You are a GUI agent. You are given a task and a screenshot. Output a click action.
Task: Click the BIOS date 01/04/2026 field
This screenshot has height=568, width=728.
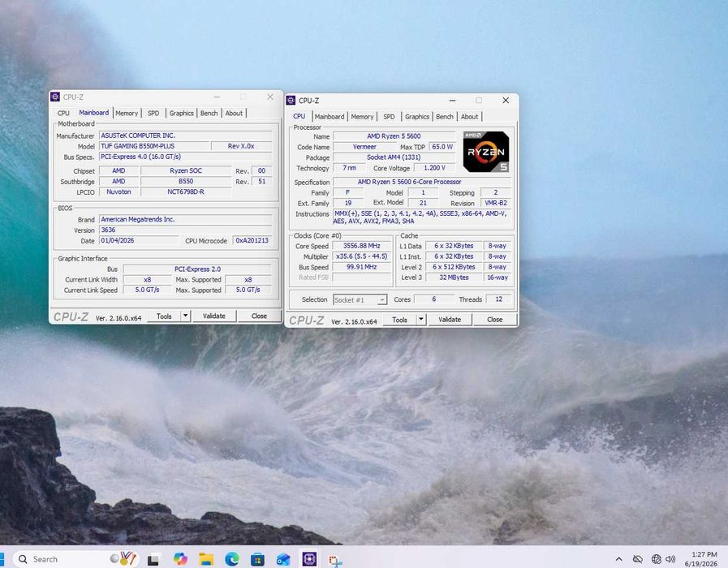click(x=138, y=240)
